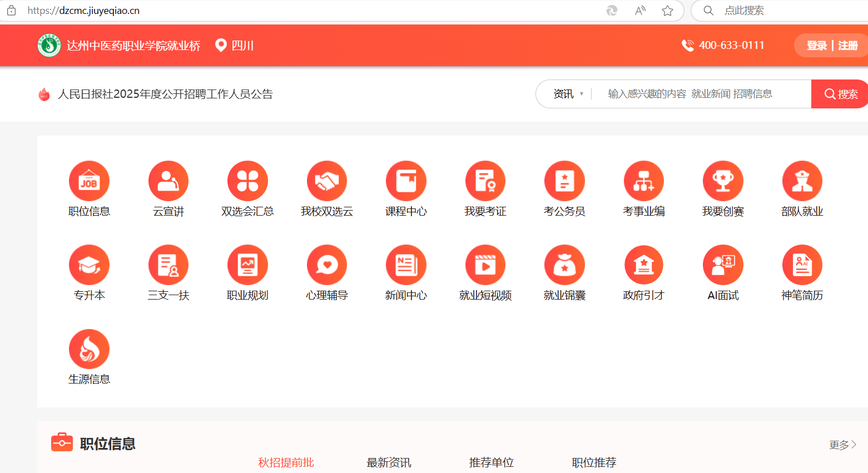The height and width of the screenshot is (473, 868).
Task: Open the 神笔简历 resume icon
Action: 802,265
